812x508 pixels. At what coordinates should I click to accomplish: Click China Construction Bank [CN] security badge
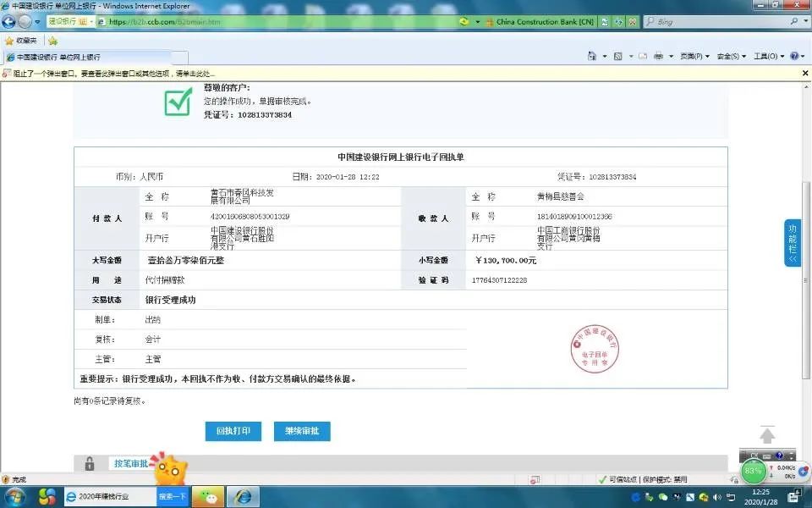coord(540,22)
